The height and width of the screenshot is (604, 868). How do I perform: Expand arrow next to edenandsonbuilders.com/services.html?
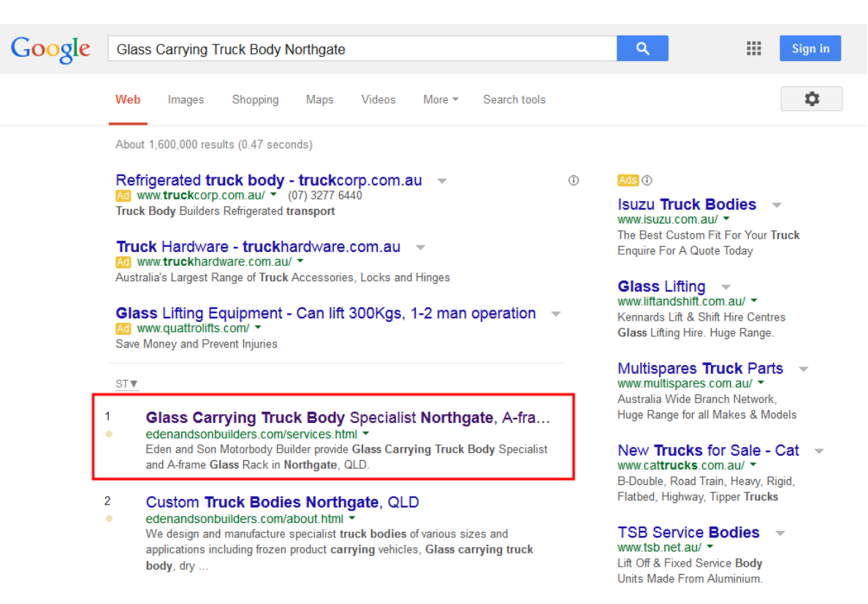(x=366, y=434)
